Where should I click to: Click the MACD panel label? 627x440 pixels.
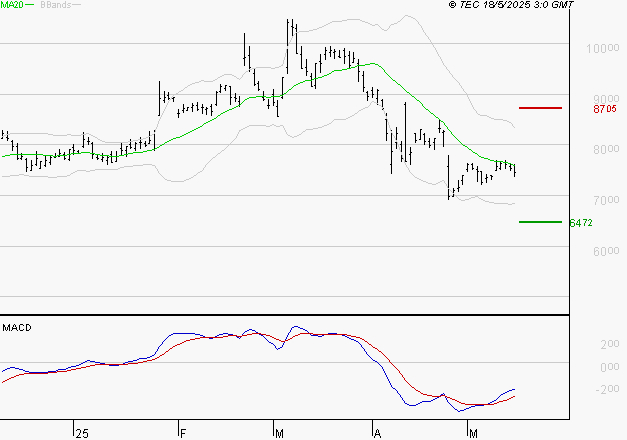tap(17, 328)
